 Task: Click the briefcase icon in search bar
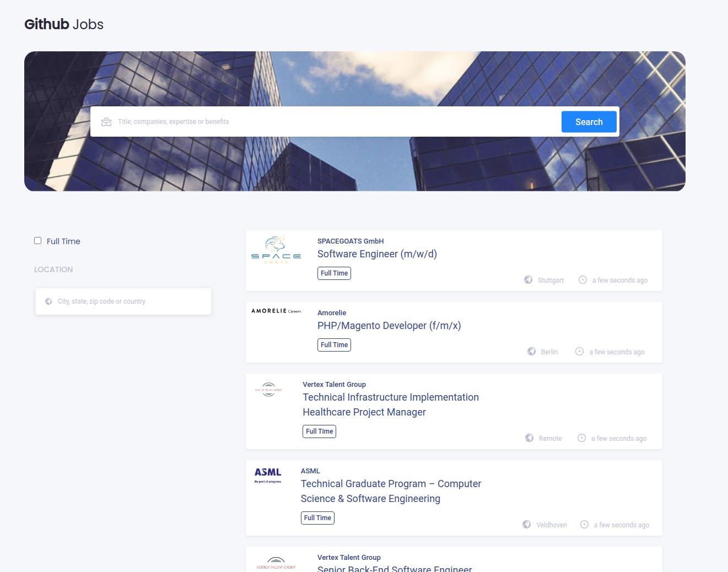[106, 122]
